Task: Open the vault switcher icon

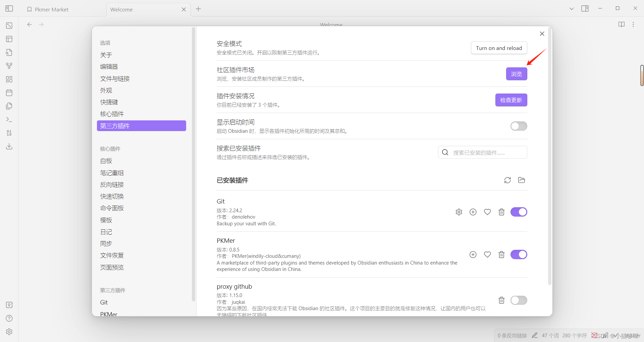Action: (9, 305)
